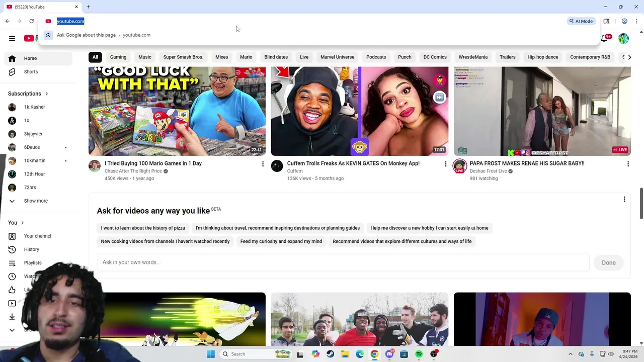Open Chrome profile icon in toolbar

[x=624, y=21]
